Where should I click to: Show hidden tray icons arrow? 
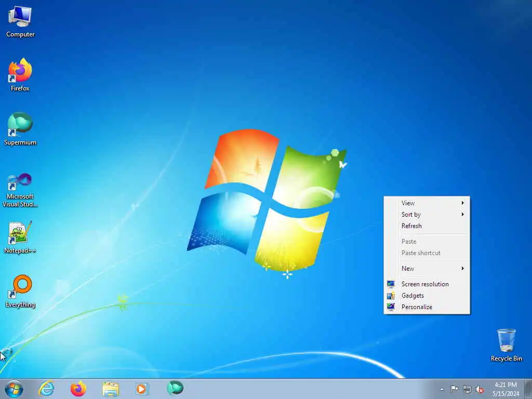pos(442,389)
